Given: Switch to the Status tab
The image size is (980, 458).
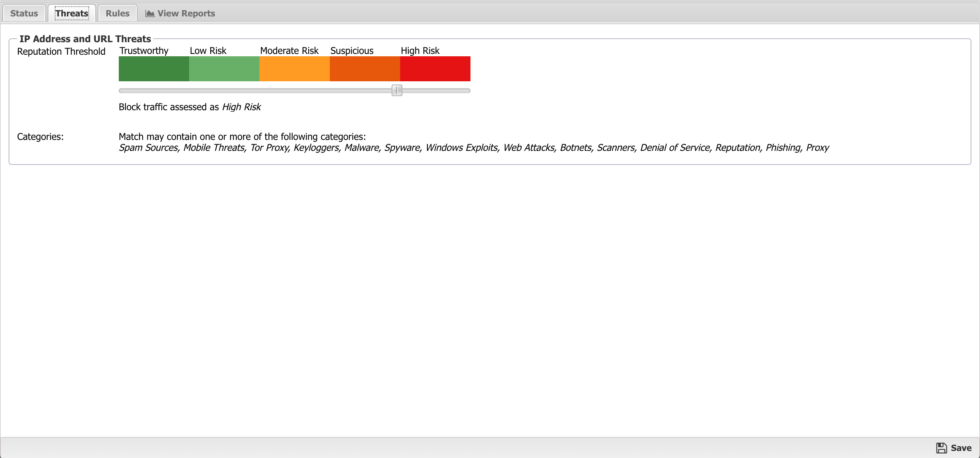Looking at the screenshot, I should click(x=24, y=13).
